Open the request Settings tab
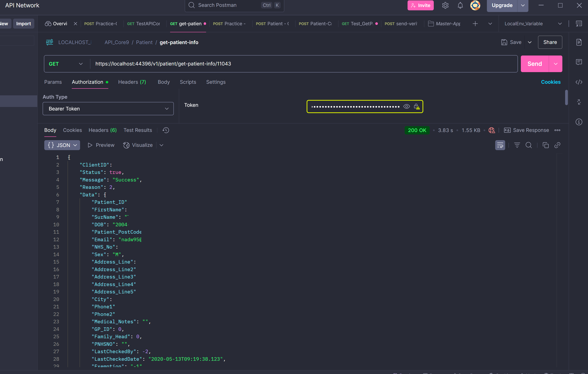The width and height of the screenshot is (588, 374). [216, 82]
